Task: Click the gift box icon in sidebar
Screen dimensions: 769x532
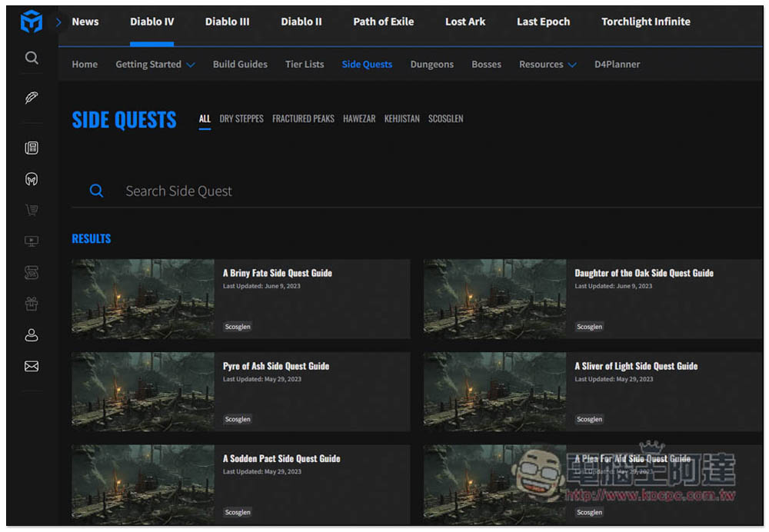Action: click(x=32, y=304)
